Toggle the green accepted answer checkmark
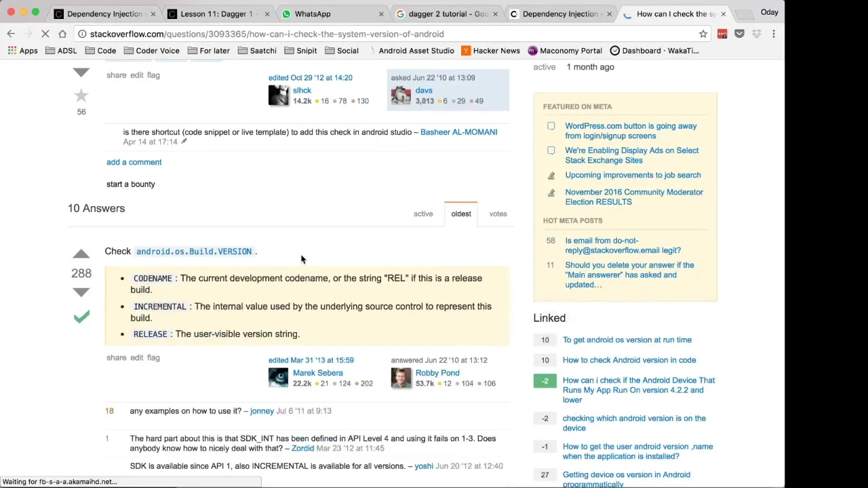Image resolution: width=868 pixels, height=488 pixels. point(81,317)
